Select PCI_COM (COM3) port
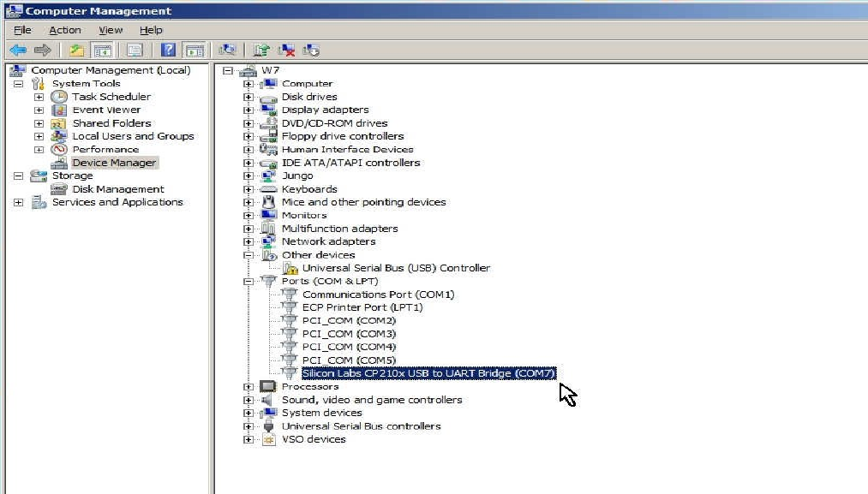Viewport: 868px width, 494px height. click(x=349, y=334)
